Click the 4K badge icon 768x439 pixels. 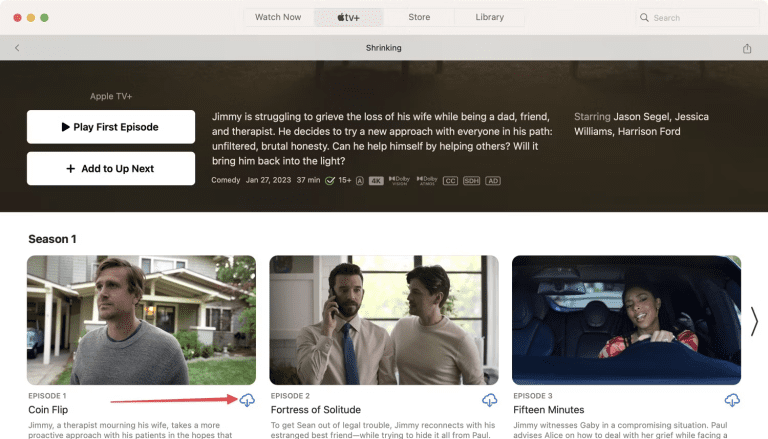[376, 181]
